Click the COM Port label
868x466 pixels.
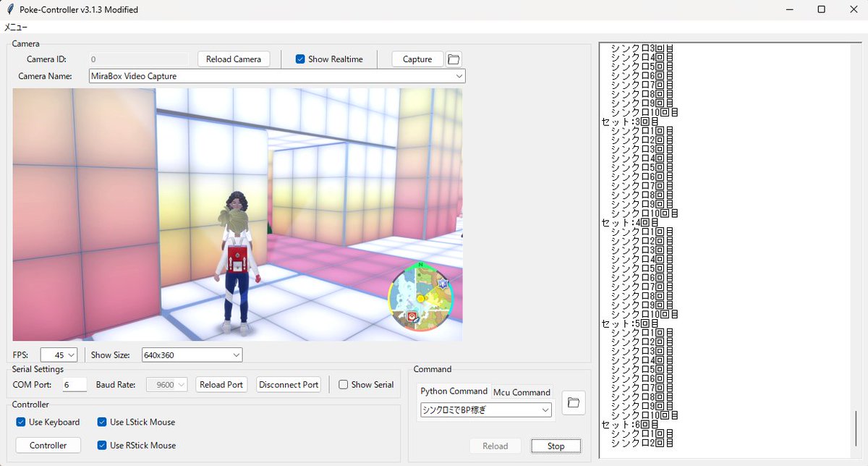click(x=33, y=385)
